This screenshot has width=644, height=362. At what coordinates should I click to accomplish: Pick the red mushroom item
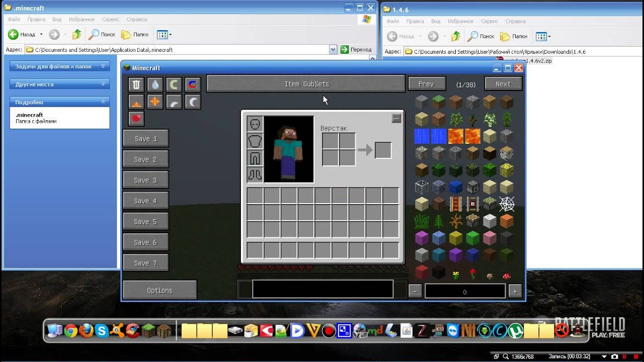click(507, 276)
